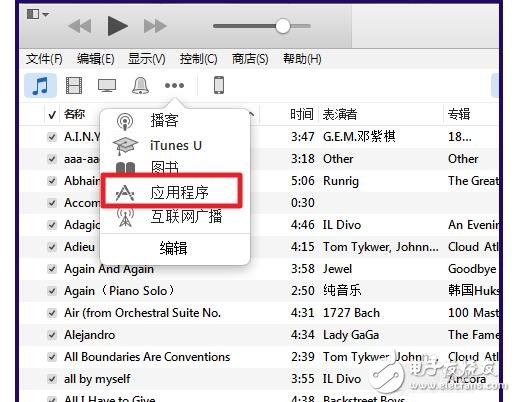The height and width of the screenshot is (402, 516).
Task: Switch to the Movies film-strip icon
Action: pyautogui.click(x=74, y=85)
